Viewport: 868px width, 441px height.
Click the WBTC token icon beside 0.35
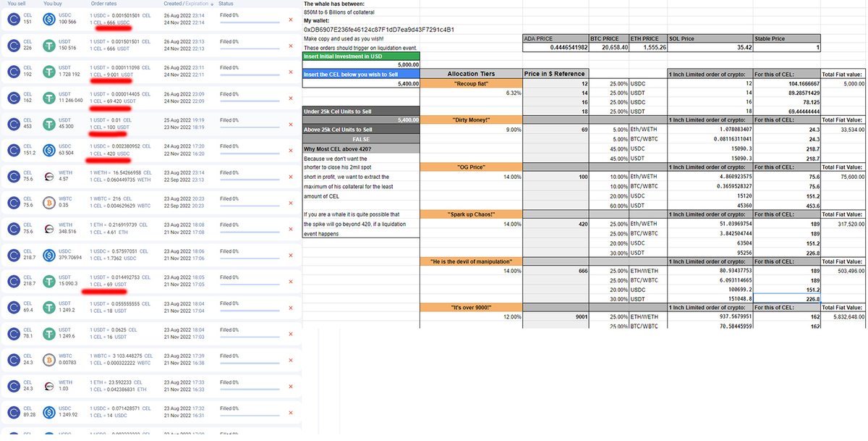pyautogui.click(x=49, y=202)
